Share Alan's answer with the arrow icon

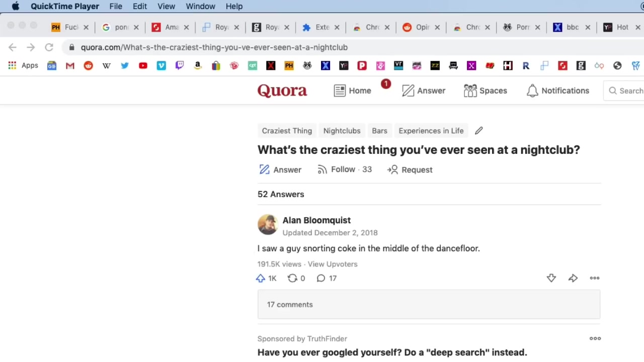coord(573,278)
